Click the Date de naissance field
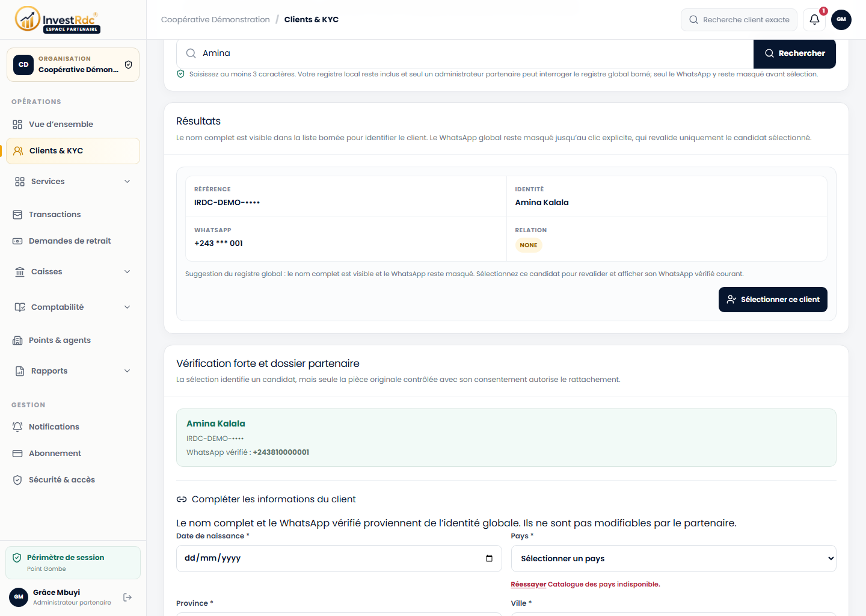Screen dimensions: 866x616 point(339,558)
